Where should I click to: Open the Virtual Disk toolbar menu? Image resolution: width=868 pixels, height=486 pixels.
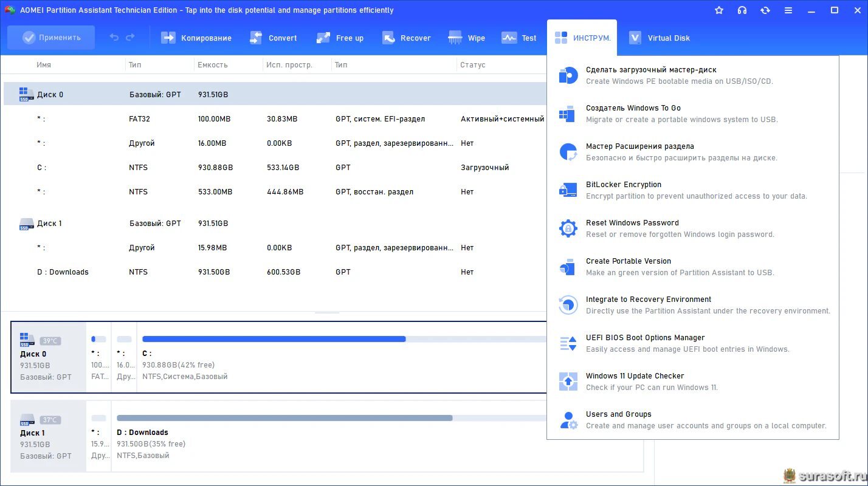pyautogui.click(x=660, y=38)
